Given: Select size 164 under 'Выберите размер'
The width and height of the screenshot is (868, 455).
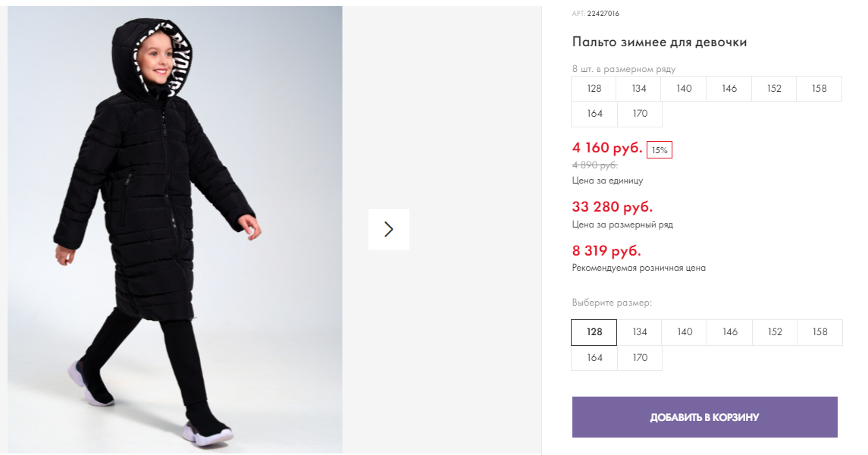Looking at the screenshot, I should click(594, 358).
